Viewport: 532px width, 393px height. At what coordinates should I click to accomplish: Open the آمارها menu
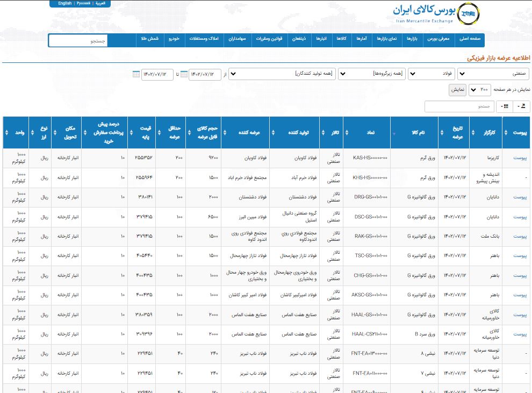(362, 39)
